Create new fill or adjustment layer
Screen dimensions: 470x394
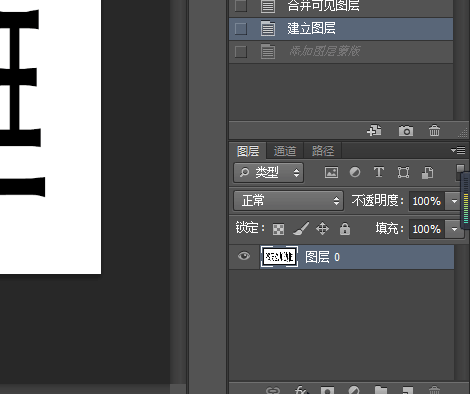tap(354, 390)
